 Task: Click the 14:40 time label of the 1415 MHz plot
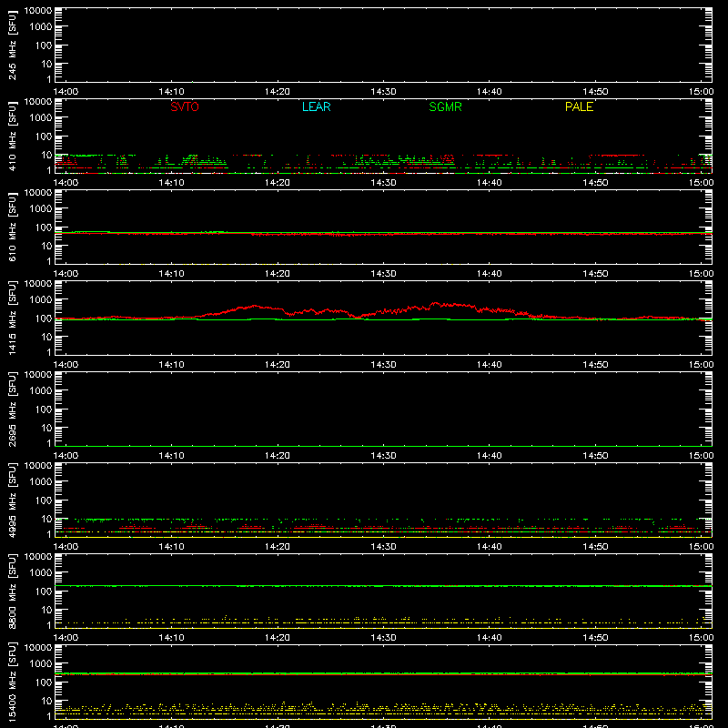point(489,365)
